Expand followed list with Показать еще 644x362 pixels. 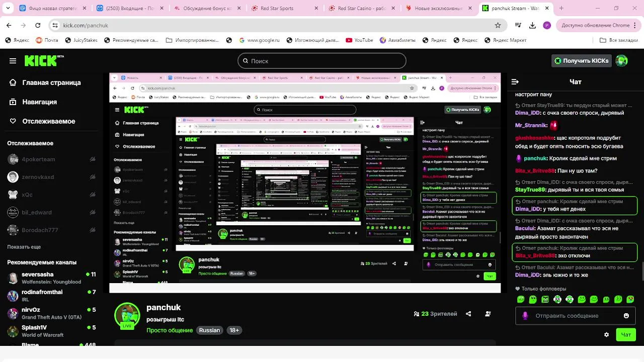tap(24, 247)
